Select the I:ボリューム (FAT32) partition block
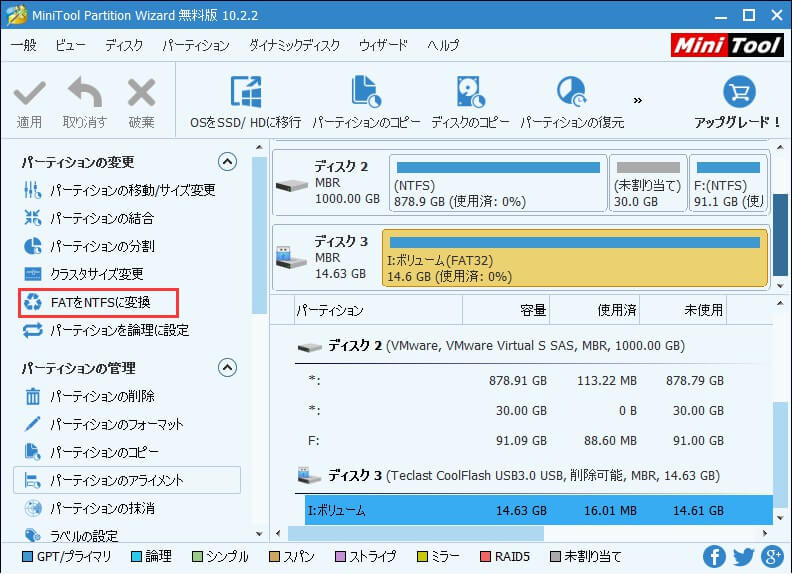The width and height of the screenshot is (792, 574). point(575,258)
